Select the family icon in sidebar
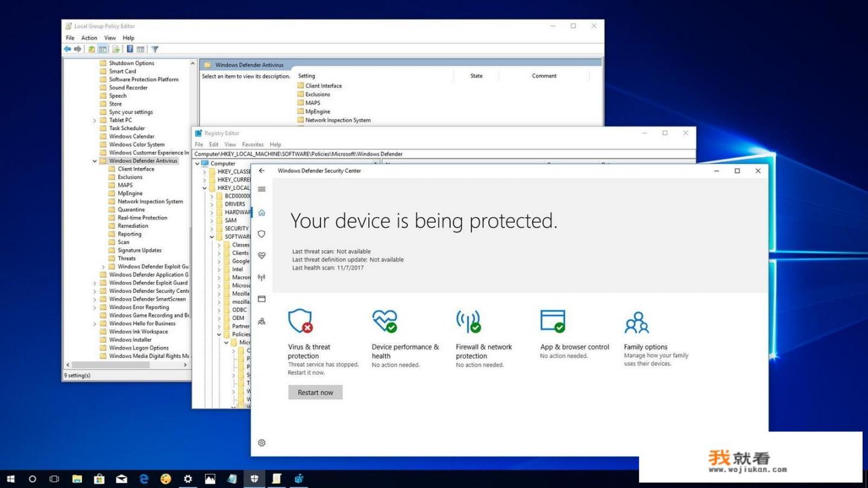The width and height of the screenshot is (868, 488). point(262,321)
